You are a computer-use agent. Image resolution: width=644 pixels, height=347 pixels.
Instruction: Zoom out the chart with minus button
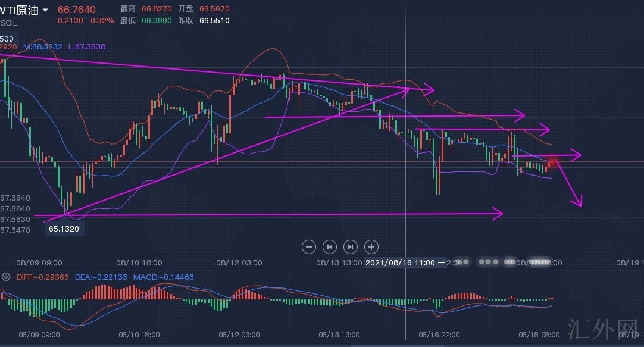coord(308,246)
